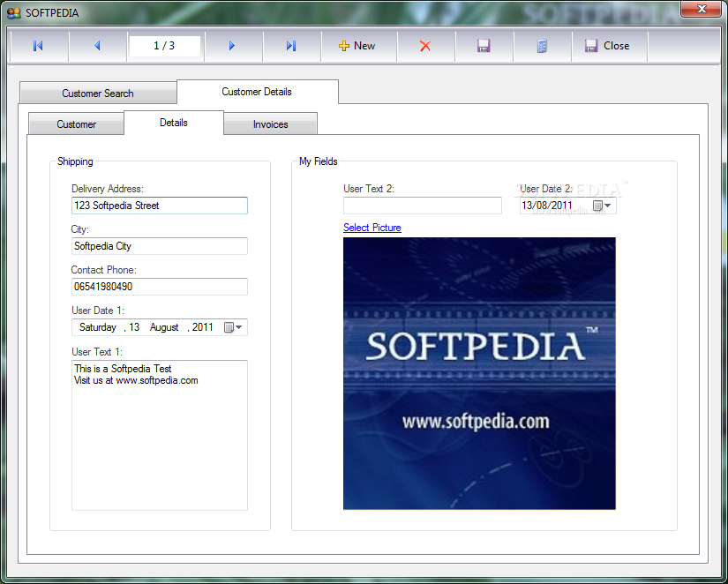728x584 pixels.
Task: Click the record position box 1 / 3
Action: point(164,46)
